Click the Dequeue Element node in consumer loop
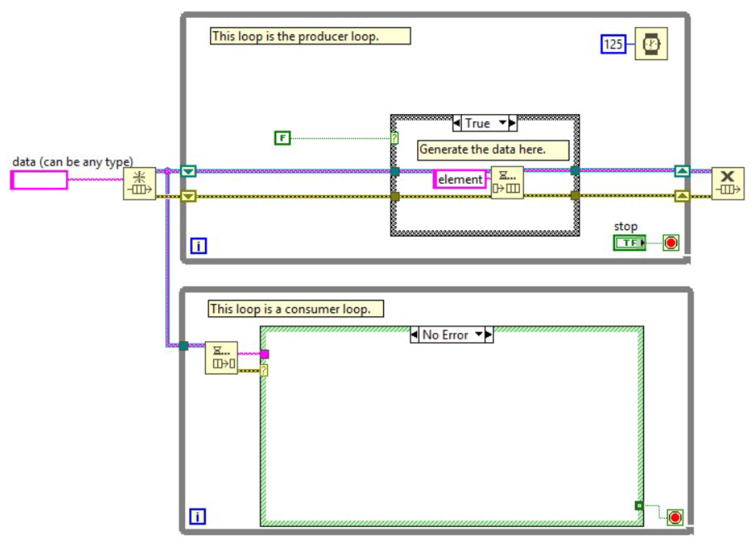This screenshot has width=756, height=548. click(x=221, y=358)
